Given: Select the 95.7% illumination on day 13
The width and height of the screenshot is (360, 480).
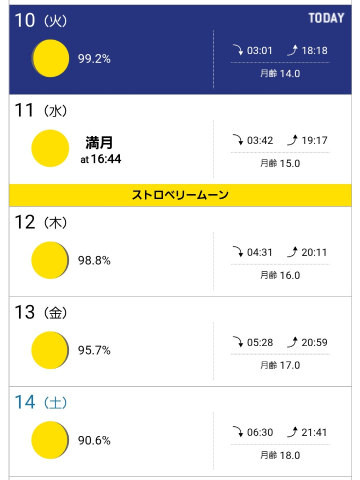Looking at the screenshot, I should click(94, 350).
